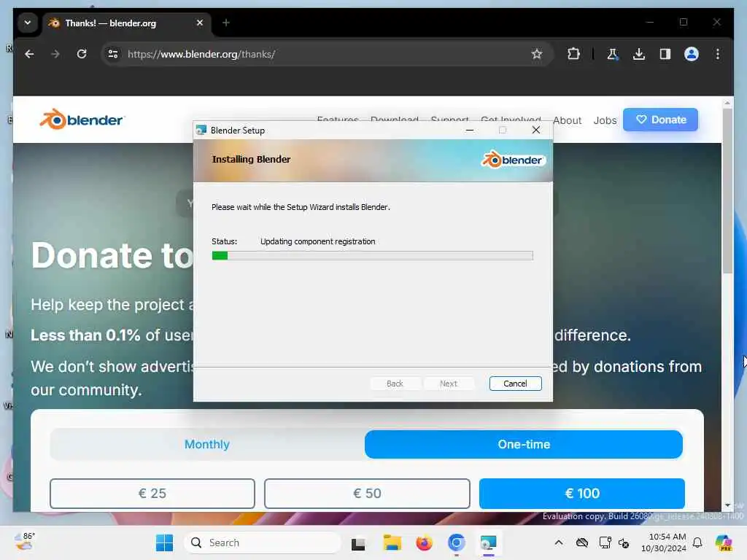Show hidden system tray icons
The width and height of the screenshot is (747, 560).
coord(559,542)
